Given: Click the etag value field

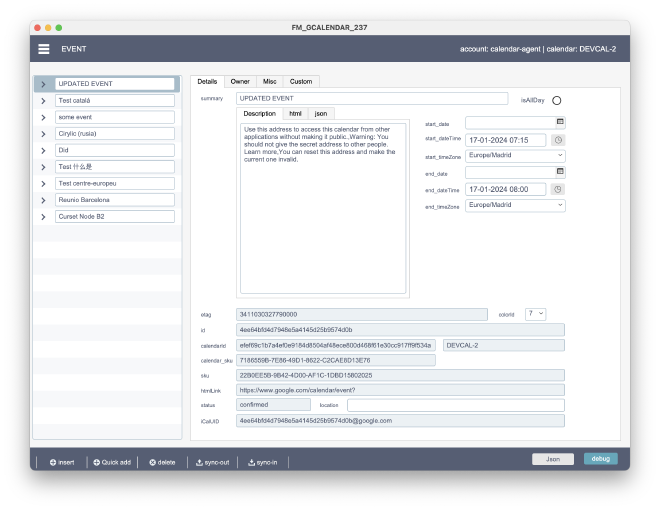Looking at the screenshot, I should click(362, 314).
